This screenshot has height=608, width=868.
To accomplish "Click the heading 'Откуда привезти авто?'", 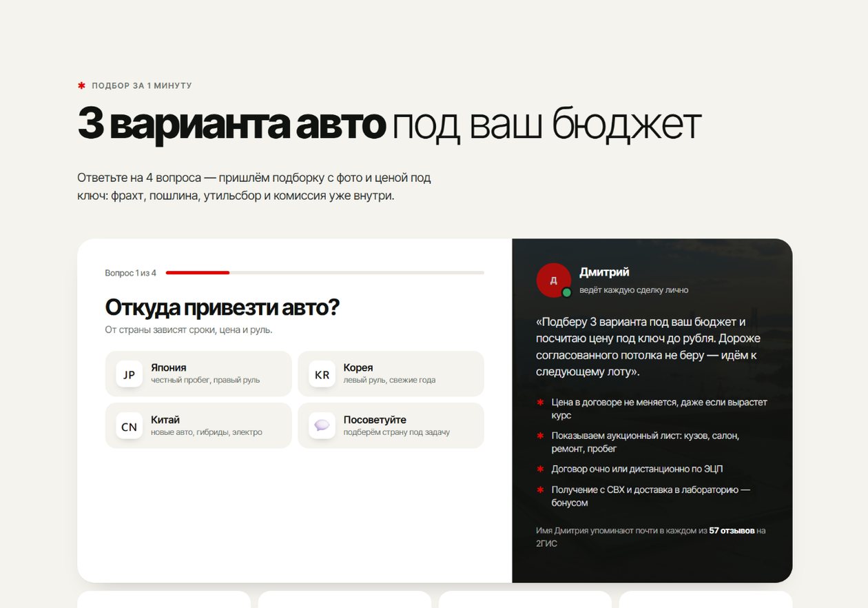I will (x=222, y=307).
